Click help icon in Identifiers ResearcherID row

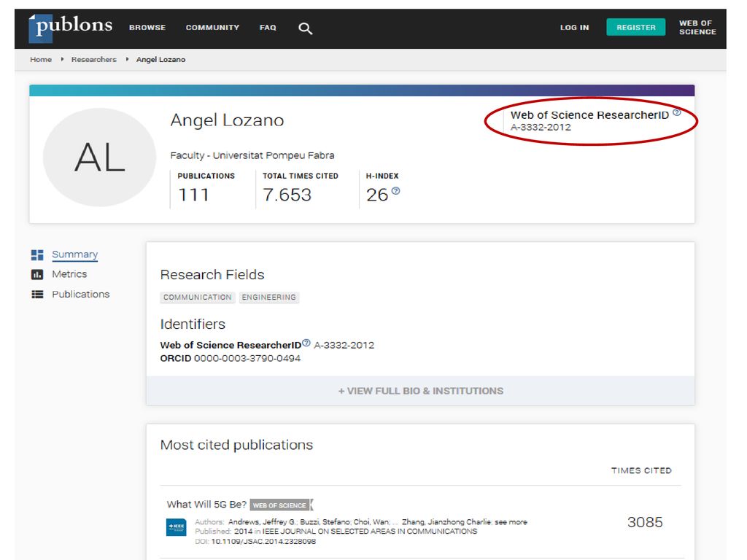[306, 343]
